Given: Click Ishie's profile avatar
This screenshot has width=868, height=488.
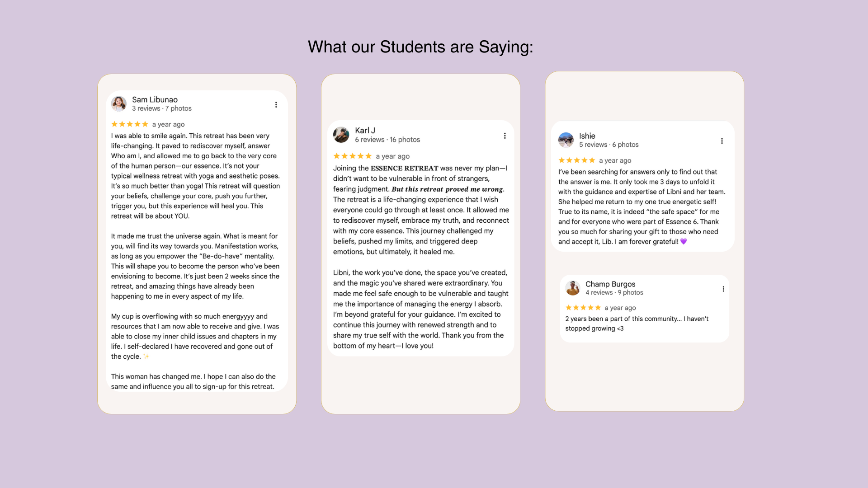Looking at the screenshot, I should pos(566,140).
